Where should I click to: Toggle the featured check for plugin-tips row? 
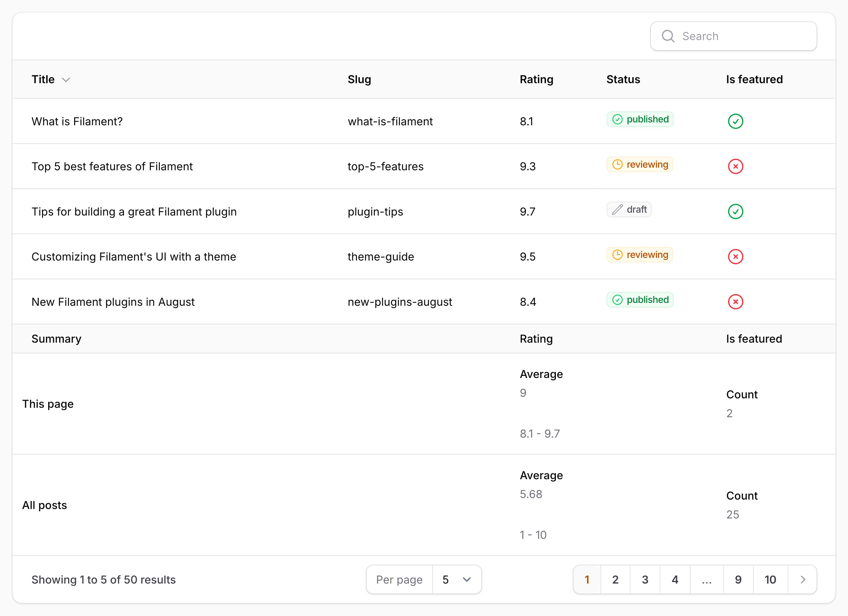tap(735, 212)
